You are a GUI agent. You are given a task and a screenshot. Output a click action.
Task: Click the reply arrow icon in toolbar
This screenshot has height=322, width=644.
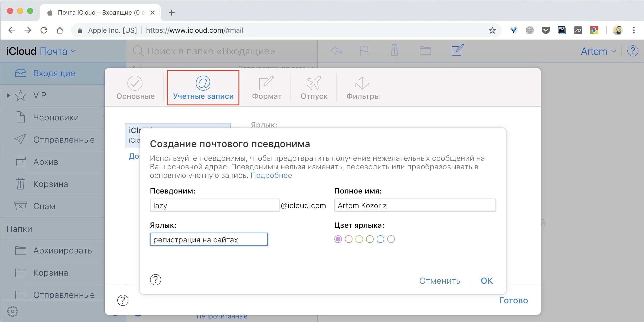point(336,51)
